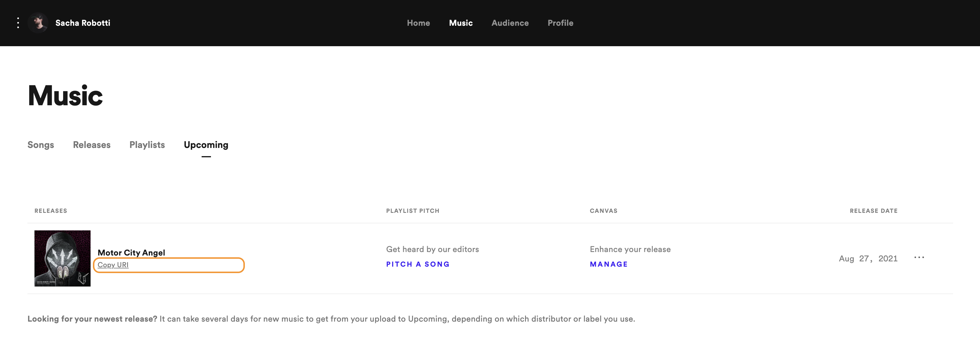This screenshot has width=980, height=345.
Task: Click the Motor City Angel release title
Action: pyautogui.click(x=131, y=253)
